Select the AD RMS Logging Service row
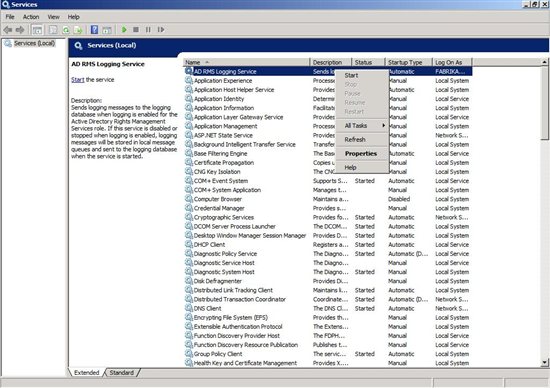Screen dimensions: 550x388 (x=328, y=71)
